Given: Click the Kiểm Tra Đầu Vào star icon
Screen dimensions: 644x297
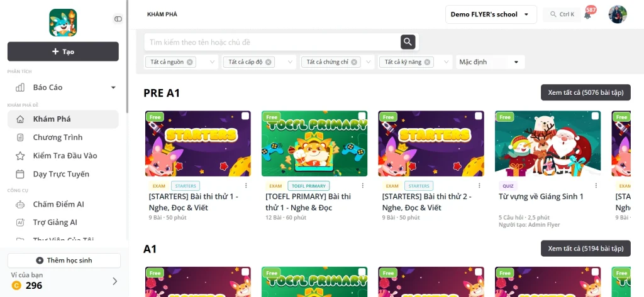Looking at the screenshot, I should click(x=19, y=156).
